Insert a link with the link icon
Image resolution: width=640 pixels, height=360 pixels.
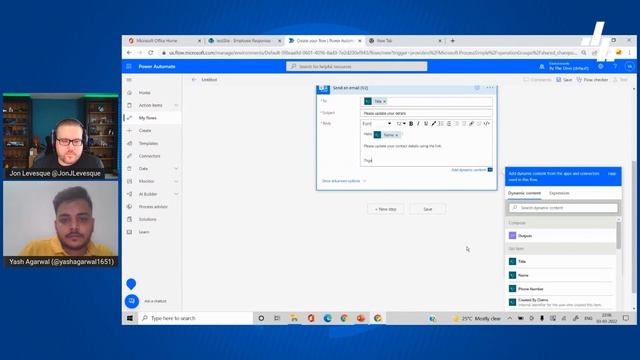471,124
